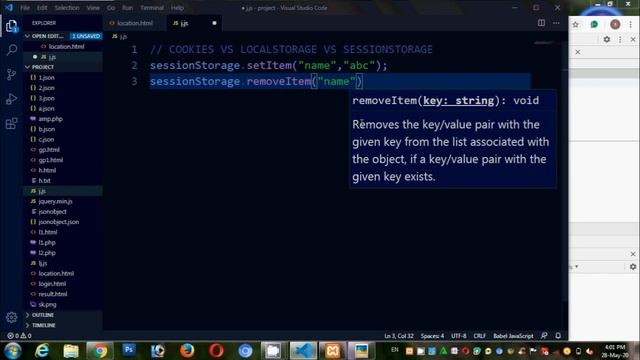
Task: Switch to the j.js editor tab
Action: 194,23
